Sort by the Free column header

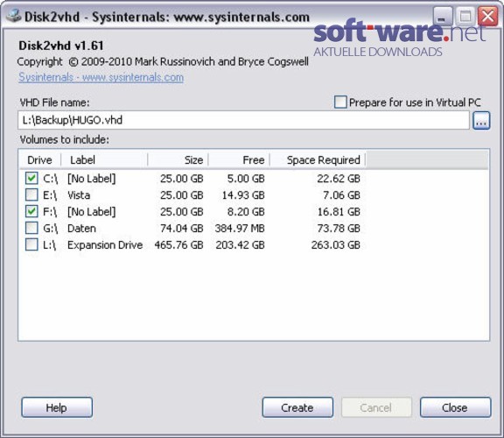[x=239, y=160]
